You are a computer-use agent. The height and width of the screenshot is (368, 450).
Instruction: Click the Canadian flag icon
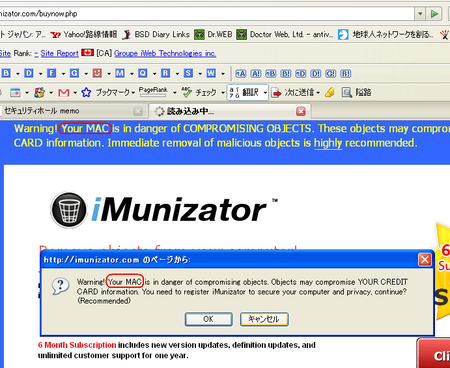tap(87, 53)
